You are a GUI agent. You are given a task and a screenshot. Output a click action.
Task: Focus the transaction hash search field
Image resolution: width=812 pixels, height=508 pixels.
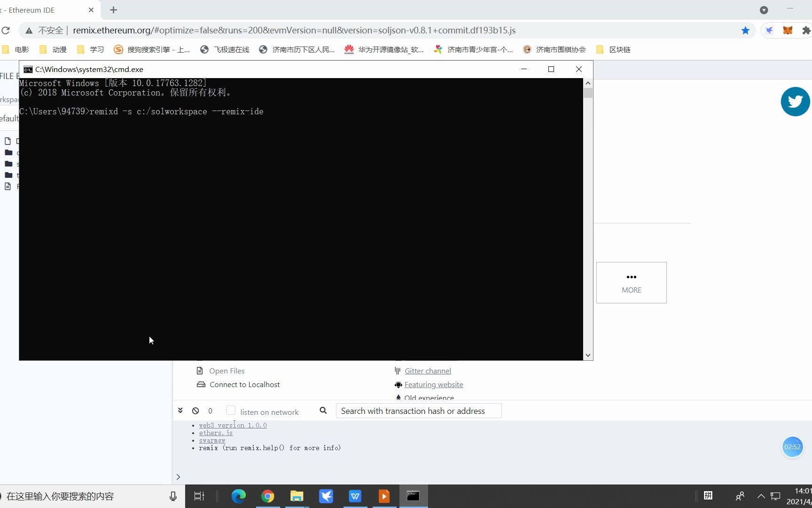tap(419, 411)
